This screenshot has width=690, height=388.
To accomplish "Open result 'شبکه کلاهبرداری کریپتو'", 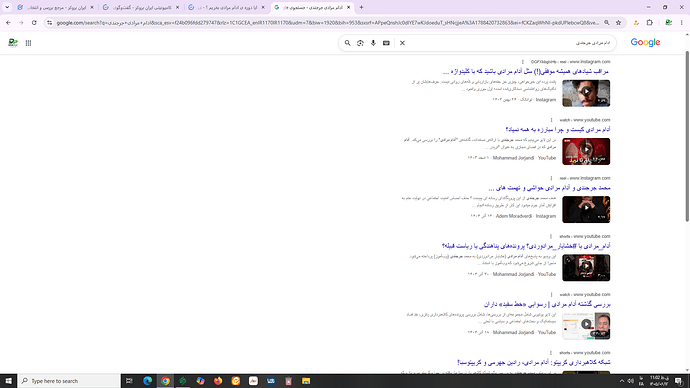I will pyautogui.click(x=534, y=362).
